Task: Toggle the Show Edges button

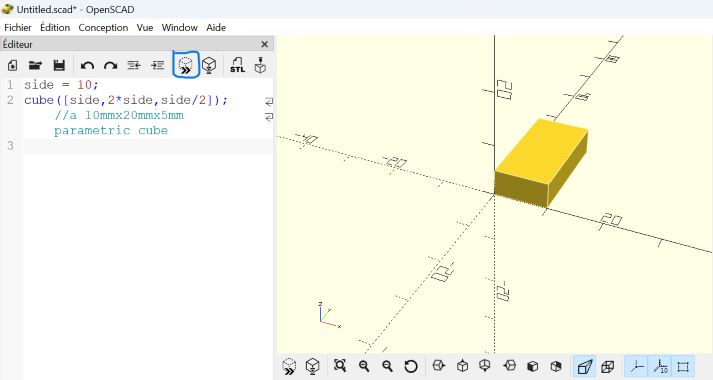Action: pyautogui.click(x=683, y=366)
